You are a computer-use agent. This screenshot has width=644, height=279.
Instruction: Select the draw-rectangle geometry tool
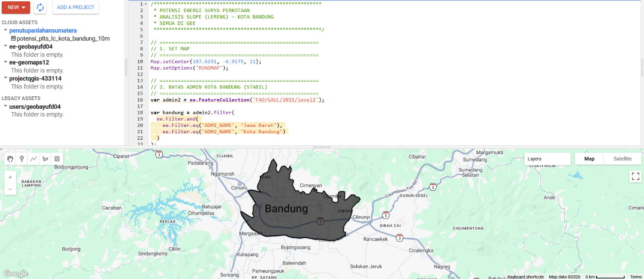(57, 159)
